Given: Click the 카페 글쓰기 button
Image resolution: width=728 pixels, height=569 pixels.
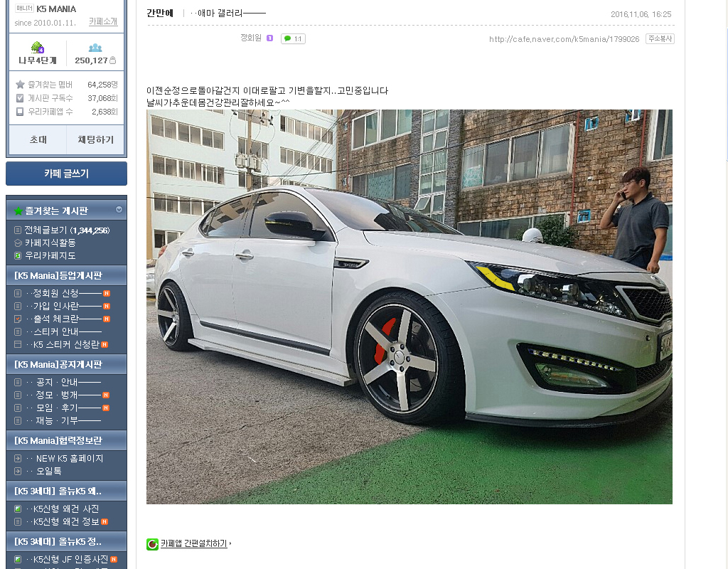Looking at the screenshot, I should 66,174.
